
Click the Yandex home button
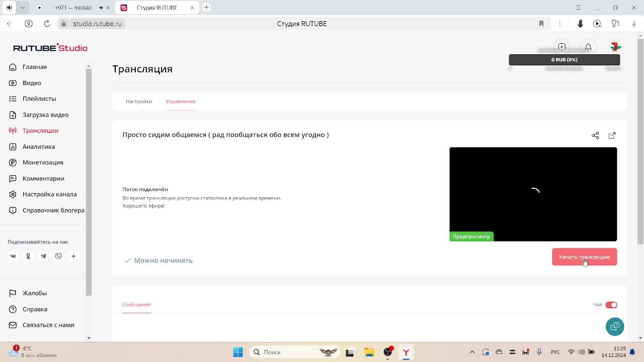coord(29,24)
